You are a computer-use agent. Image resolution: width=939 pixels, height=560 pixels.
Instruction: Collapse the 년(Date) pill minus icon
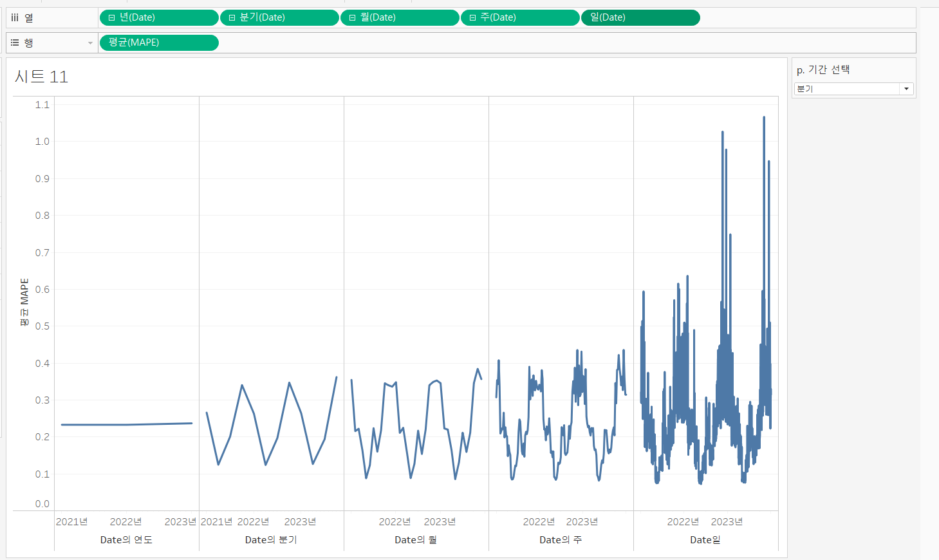click(x=112, y=18)
